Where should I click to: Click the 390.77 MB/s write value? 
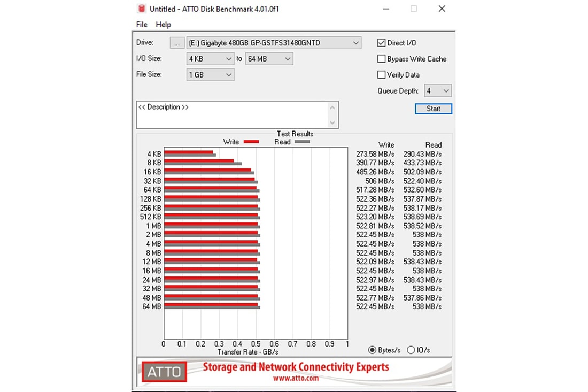[x=375, y=163]
